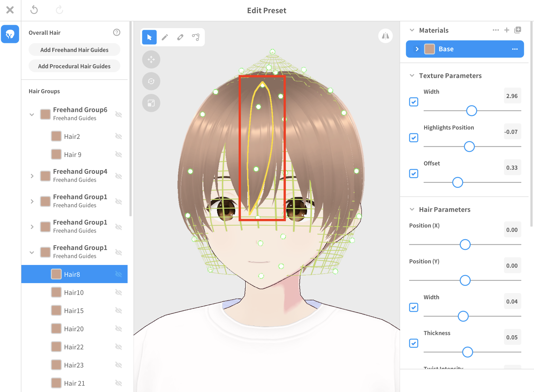The image size is (534, 392).
Task: Open Overall Hair help question mark
Action: [116, 32]
